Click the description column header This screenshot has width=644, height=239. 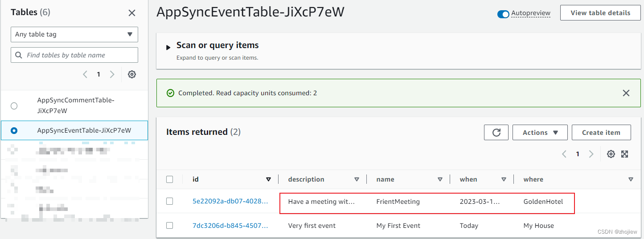pos(306,179)
